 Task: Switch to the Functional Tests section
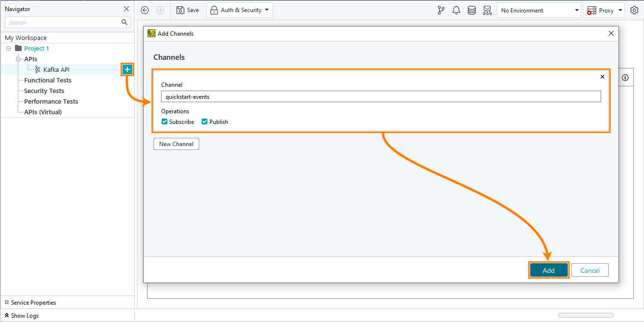pyautogui.click(x=46, y=80)
